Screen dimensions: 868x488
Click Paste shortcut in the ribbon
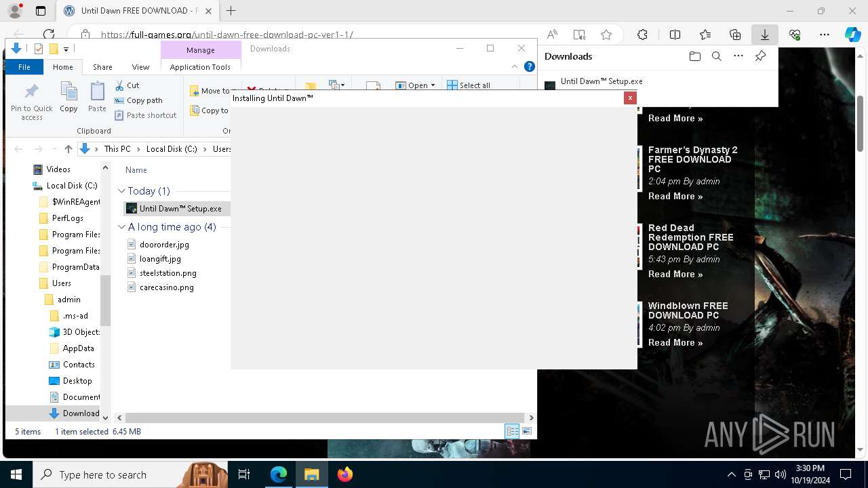(x=145, y=115)
